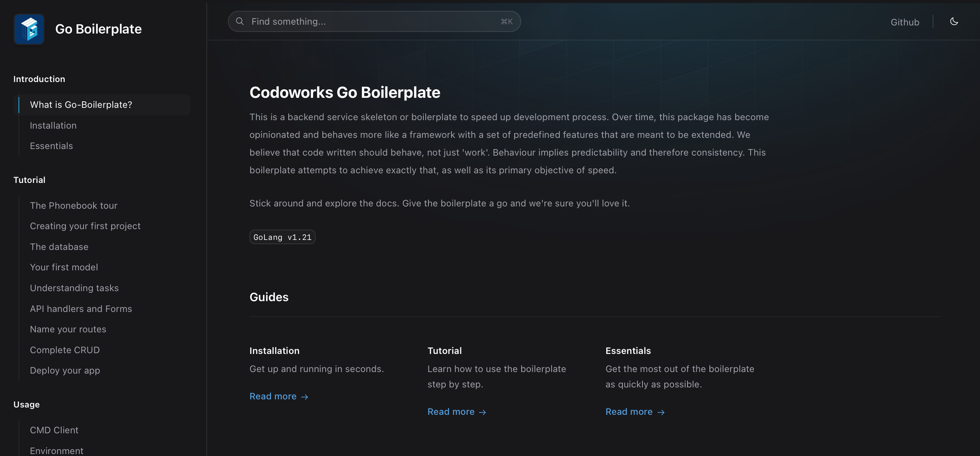The width and height of the screenshot is (980, 456).
Task: Select What is Go-Boilerplate? sidebar item
Action: coord(81,105)
